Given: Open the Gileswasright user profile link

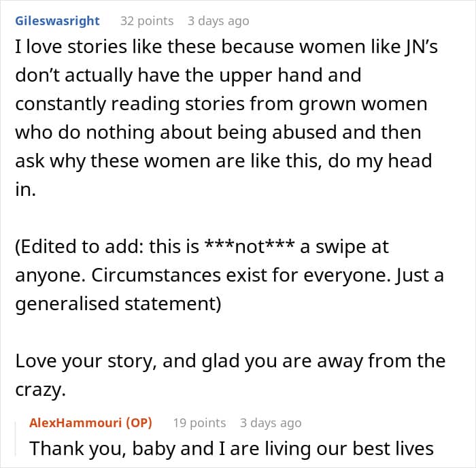Looking at the screenshot, I should pos(57,21).
